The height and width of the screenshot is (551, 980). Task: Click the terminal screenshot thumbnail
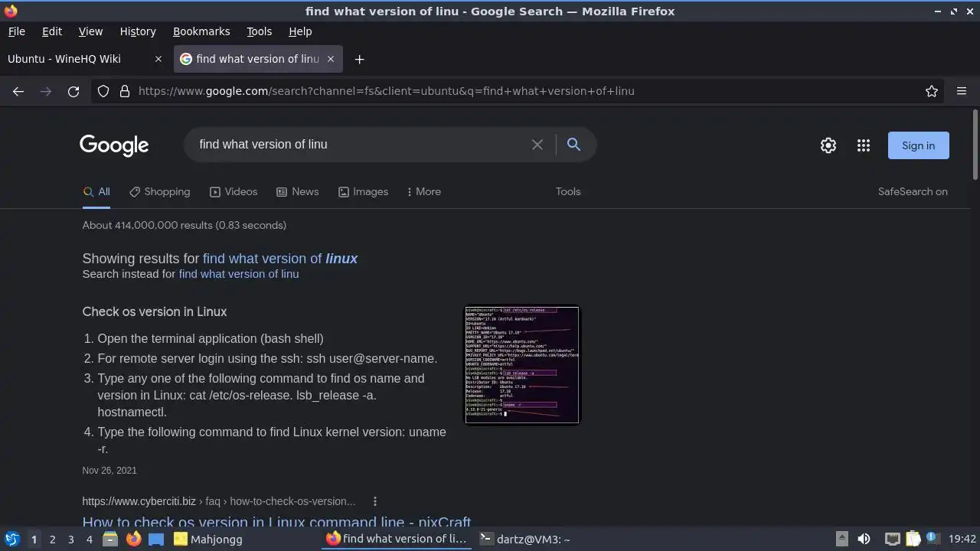tap(522, 364)
